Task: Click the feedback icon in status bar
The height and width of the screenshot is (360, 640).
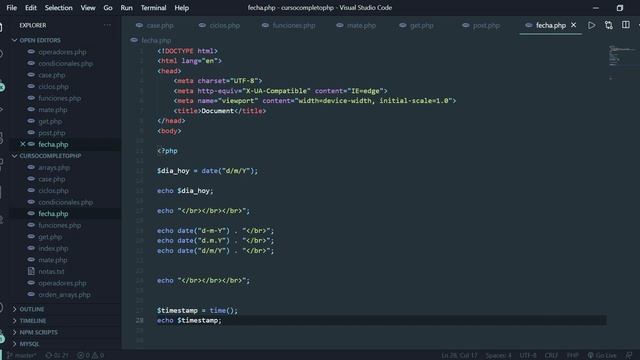Action: pos(629,356)
